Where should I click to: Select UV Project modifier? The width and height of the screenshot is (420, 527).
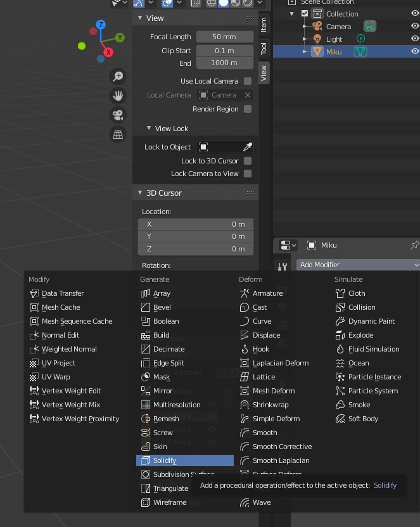click(x=80, y=363)
